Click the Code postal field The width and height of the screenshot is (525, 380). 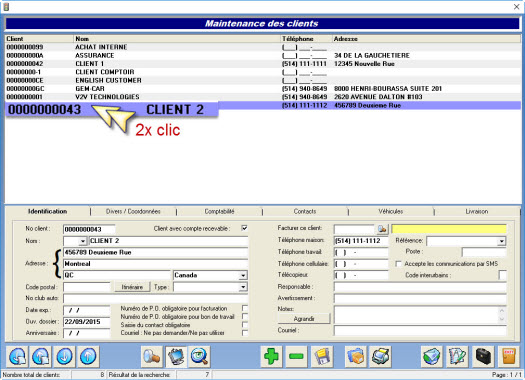(87, 287)
